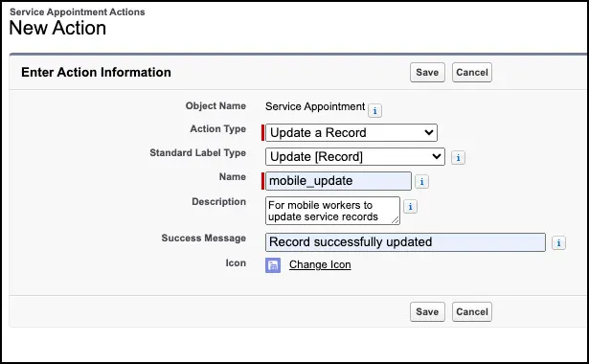Click the Icon field label
Screen dimensions: 589x364
point(236,263)
